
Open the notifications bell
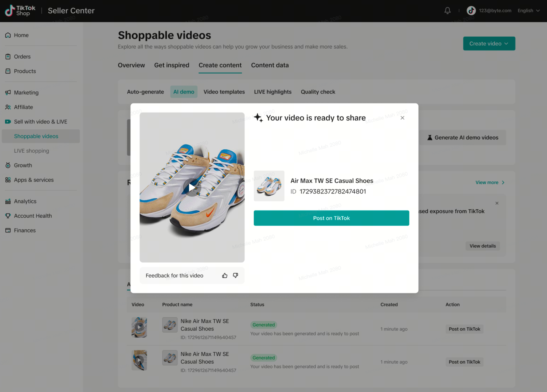click(x=447, y=11)
